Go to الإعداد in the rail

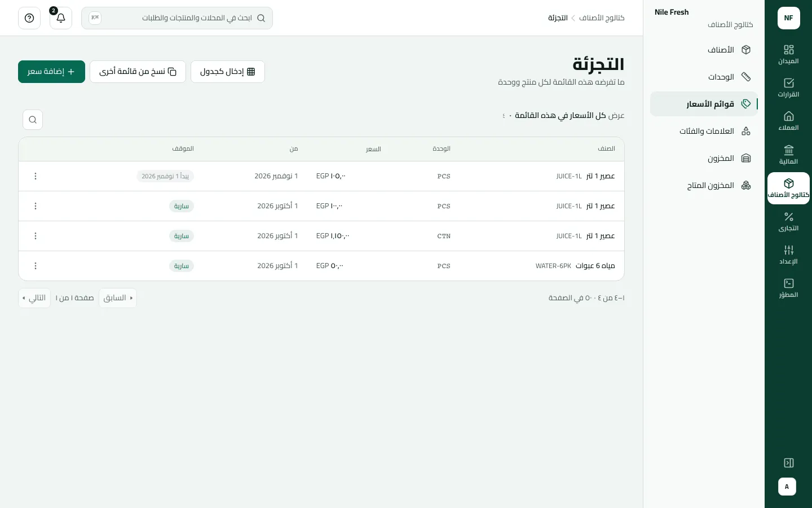point(788,255)
